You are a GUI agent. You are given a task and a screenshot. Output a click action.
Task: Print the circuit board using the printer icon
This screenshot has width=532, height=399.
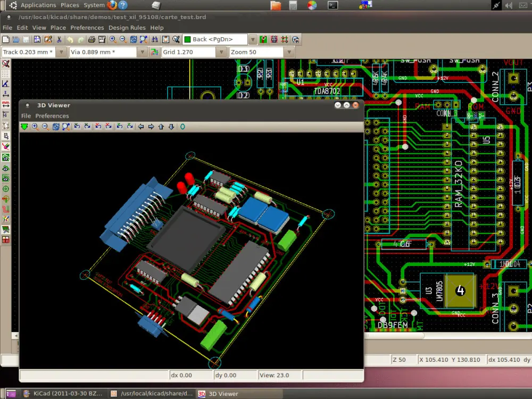[x=92, y=39]
